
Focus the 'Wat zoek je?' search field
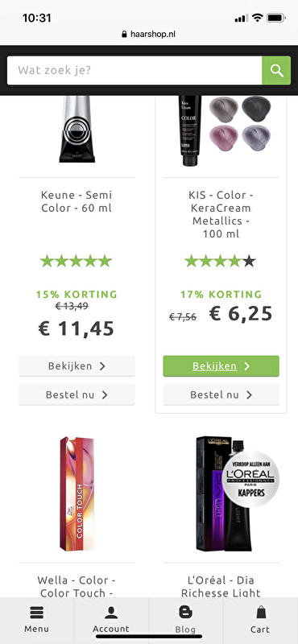[135, 71]
